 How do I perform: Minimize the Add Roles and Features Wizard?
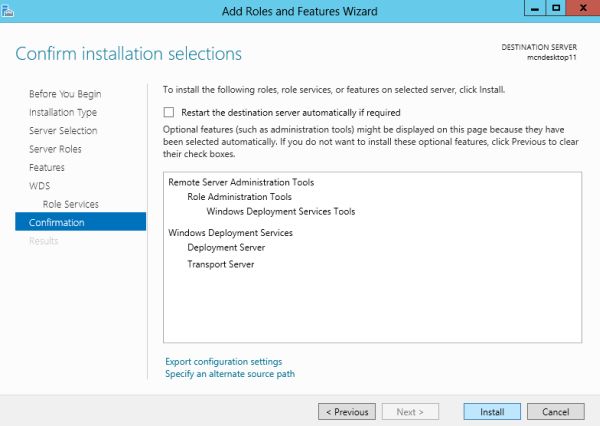[527, 9]
